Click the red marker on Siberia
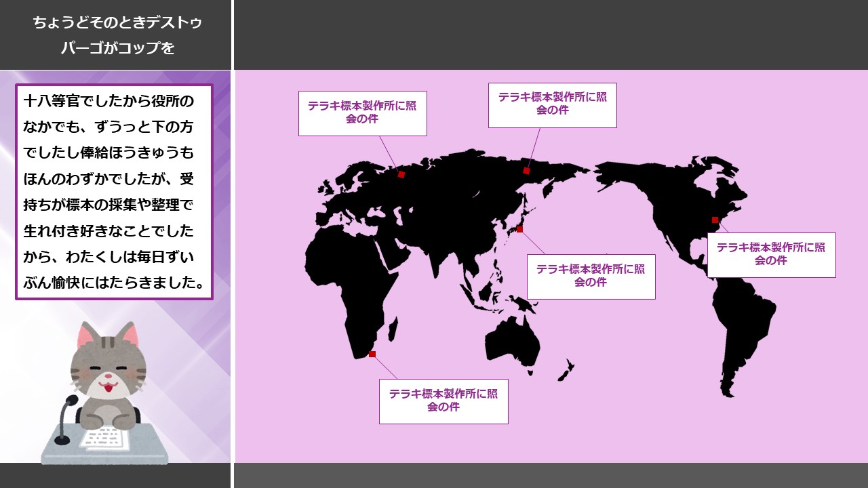The width and height of the screenshot is (868, 488). [526, 171]
